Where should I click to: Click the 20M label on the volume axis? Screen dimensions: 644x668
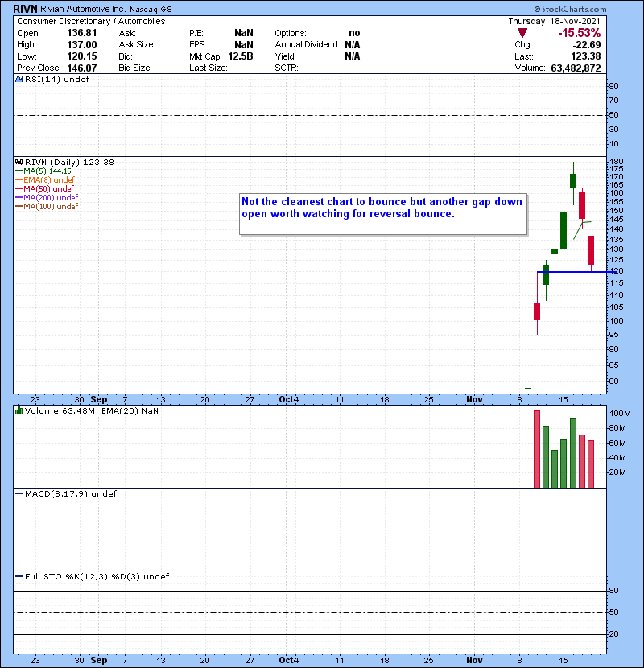[617, 472]
